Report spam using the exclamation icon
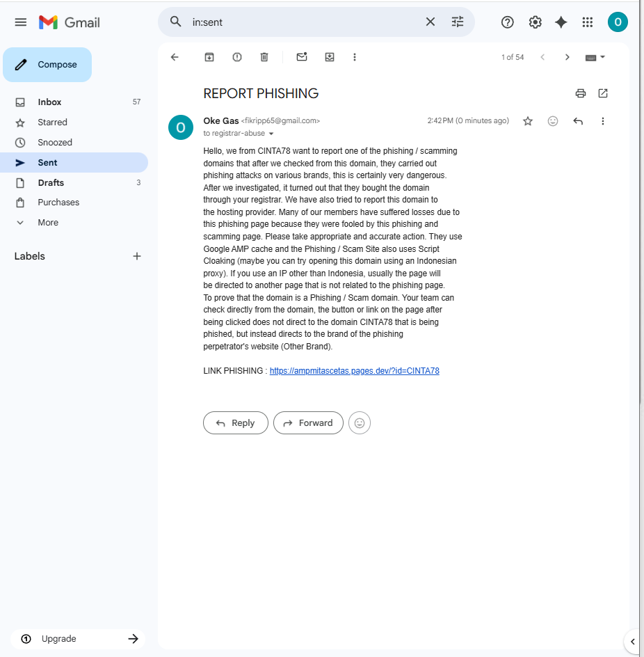This screenshot has height=657, width=644. click(237, 57)
